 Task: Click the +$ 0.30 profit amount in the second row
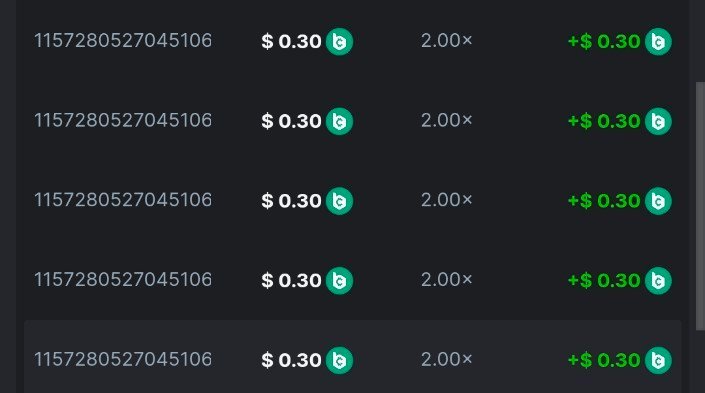pos(604,121)
